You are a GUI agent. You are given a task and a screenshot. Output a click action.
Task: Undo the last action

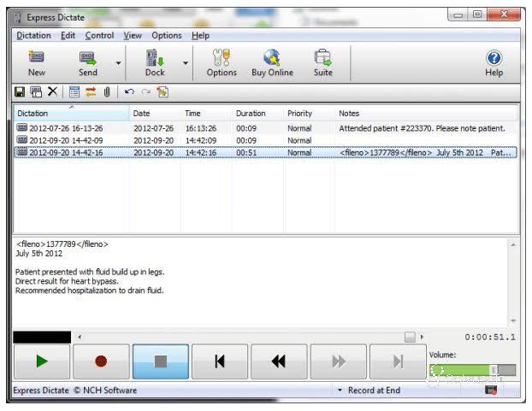[129, 91]
